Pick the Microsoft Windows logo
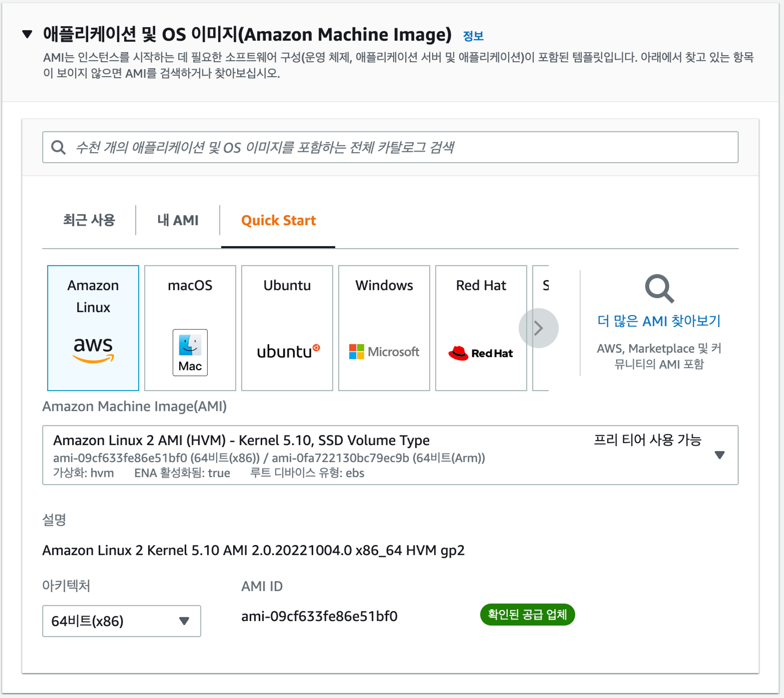The image size is (784, 698). 384,352
